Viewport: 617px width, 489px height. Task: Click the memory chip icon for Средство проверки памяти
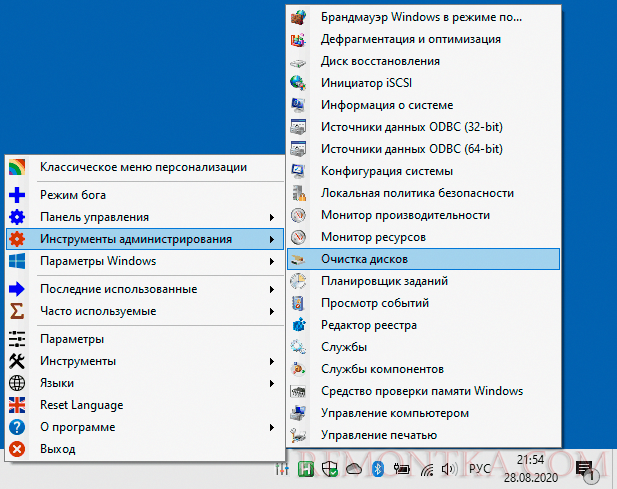click(x=298, y=391)
